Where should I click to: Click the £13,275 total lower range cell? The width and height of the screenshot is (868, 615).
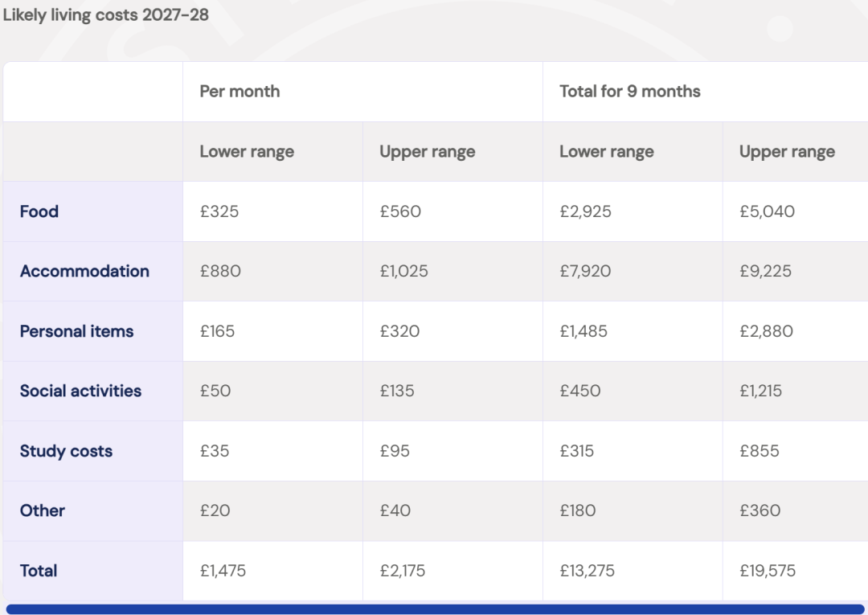click(x=633, y=571)
